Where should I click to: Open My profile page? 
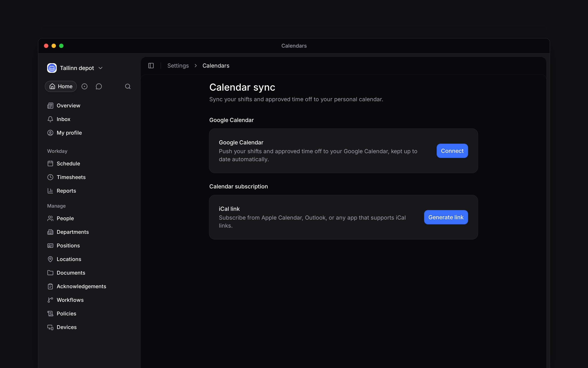tap(69, 133)
